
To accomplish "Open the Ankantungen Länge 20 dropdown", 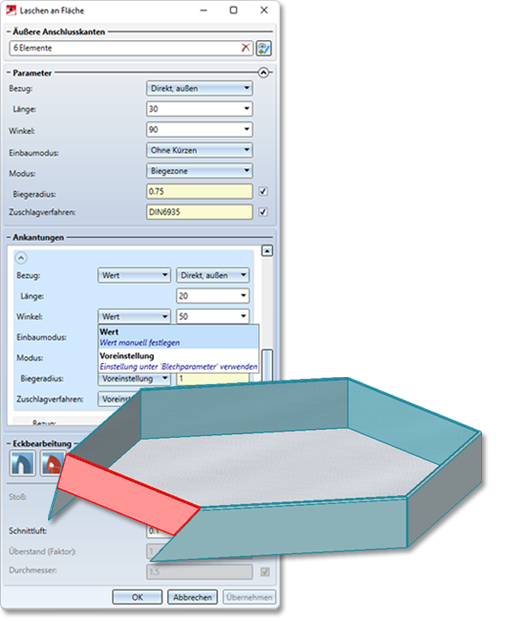I will 213,296.
